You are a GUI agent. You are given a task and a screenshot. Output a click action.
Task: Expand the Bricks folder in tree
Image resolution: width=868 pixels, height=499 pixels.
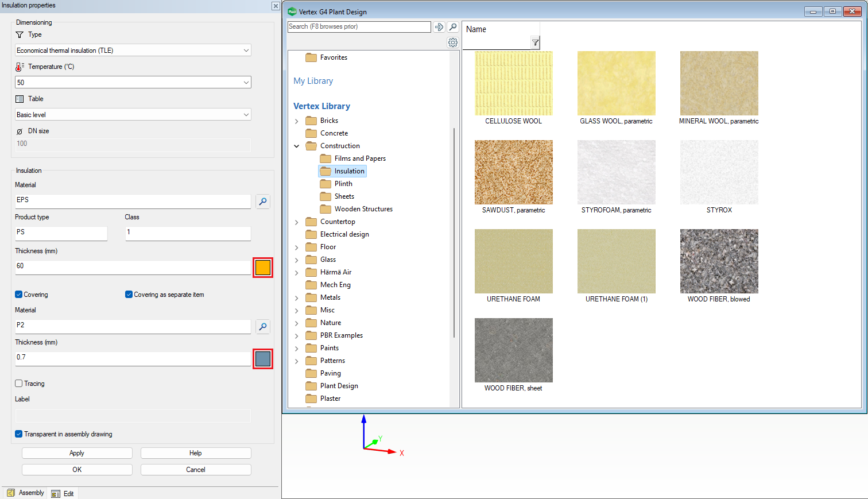point(297,121)
